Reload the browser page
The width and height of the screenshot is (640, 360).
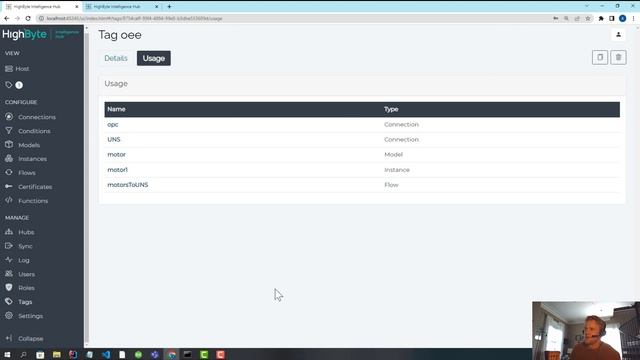click(28, 18)
